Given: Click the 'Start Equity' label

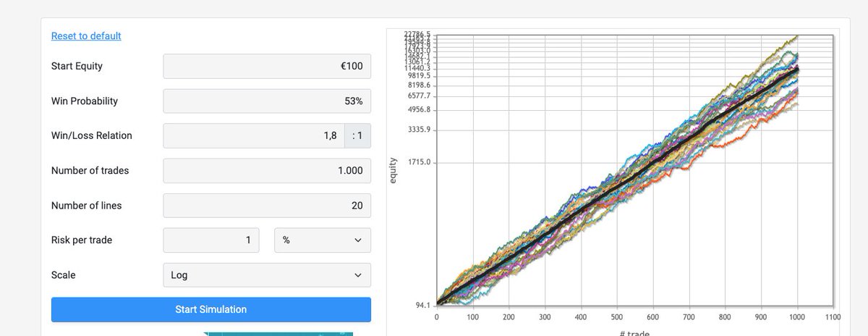Looking at the screenshot, I should [77, 66].
